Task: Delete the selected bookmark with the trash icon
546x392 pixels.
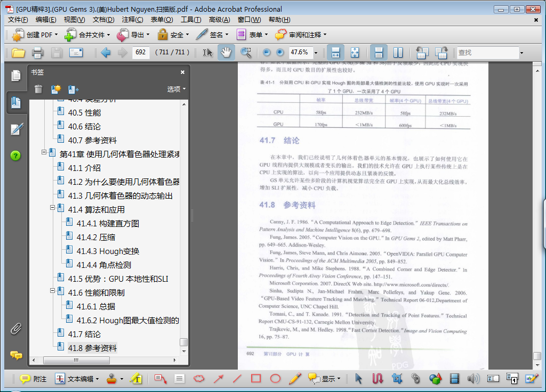Action: pos(38,89)
